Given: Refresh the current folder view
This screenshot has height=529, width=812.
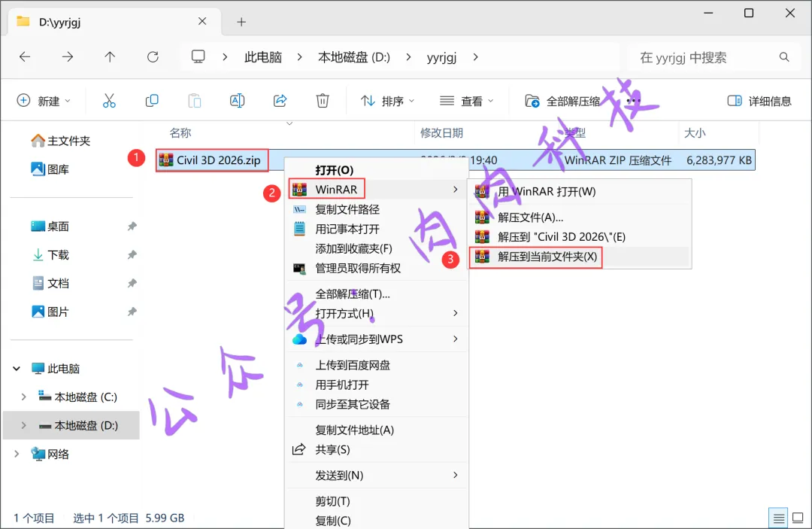Looking at the screenshot, I should [x=153, y=57].
